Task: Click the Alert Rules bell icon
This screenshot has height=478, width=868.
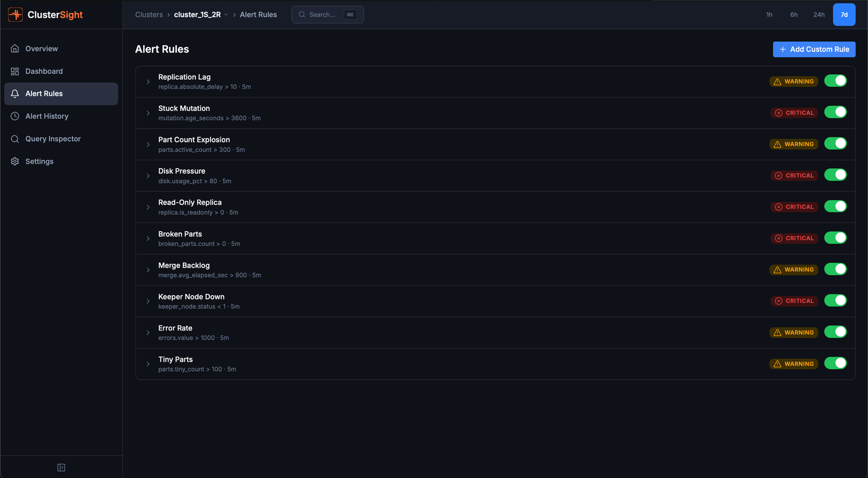Action: click(x=15, y=94)
